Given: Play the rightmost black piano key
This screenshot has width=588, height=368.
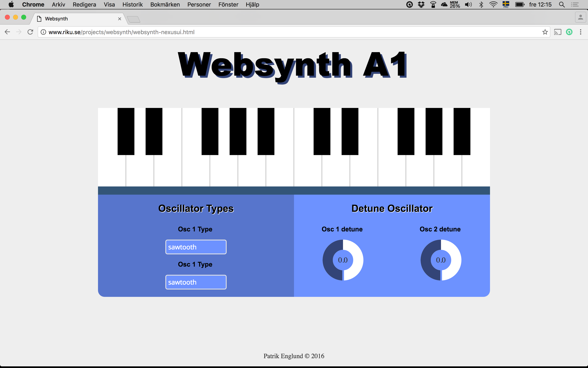Looking at the screenshot, I should 462,131.
